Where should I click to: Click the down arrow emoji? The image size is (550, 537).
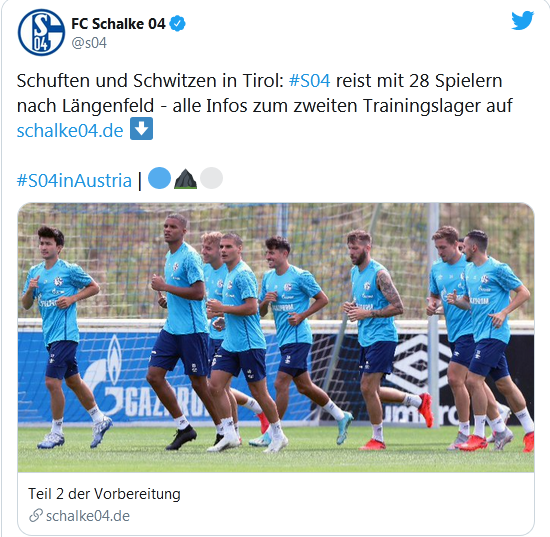click(141, 128)
